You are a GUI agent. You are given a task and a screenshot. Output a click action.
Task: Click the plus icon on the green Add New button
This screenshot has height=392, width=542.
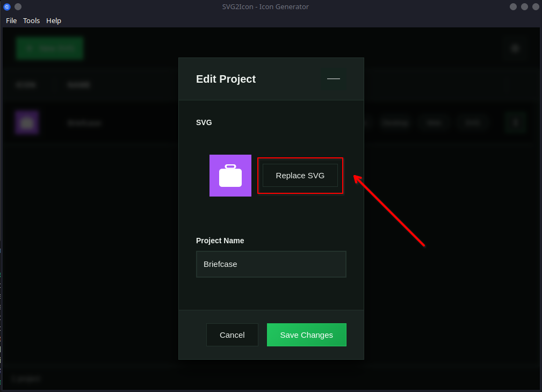[30, 48]
